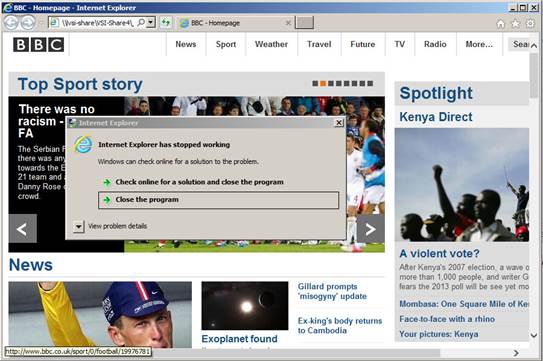The image size is (543, 361).
Task: Select the first carousel indicator square
Action: [315, 83]
